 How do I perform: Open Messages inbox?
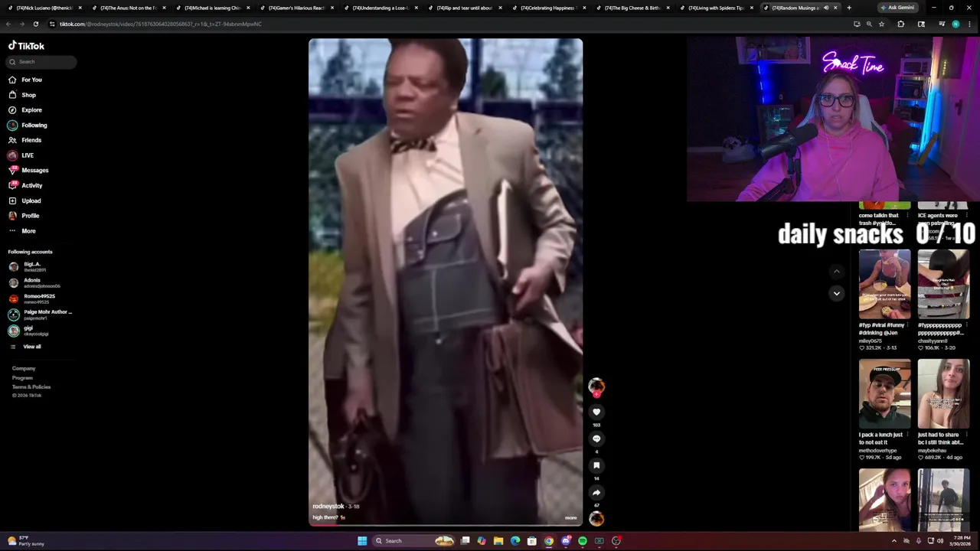click(x=28, y=170)
